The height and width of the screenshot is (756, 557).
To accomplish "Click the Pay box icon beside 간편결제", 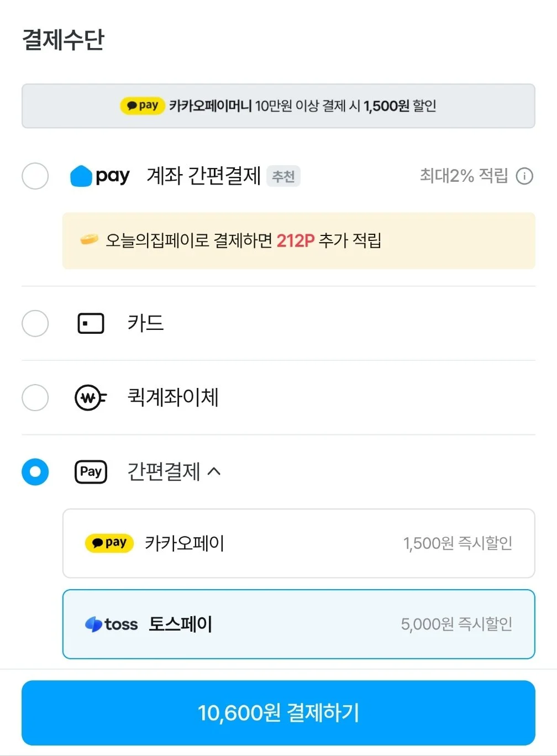I will tap(91, 471).
